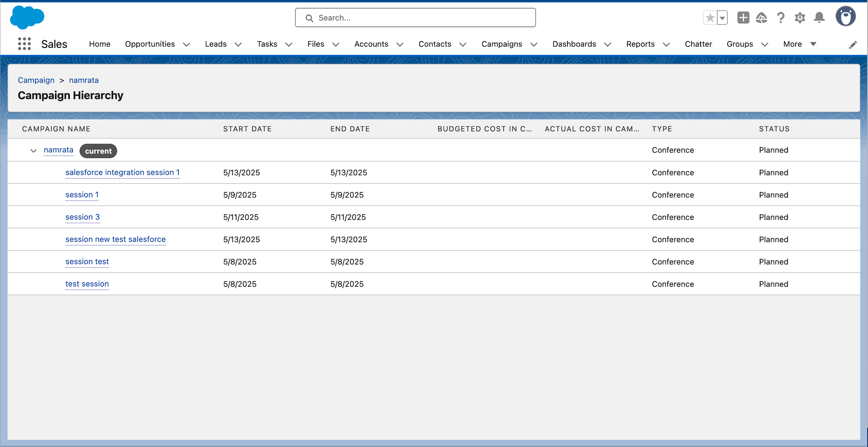
Task: Open the App Launcher grid icon
Action: tap(24, 44)
